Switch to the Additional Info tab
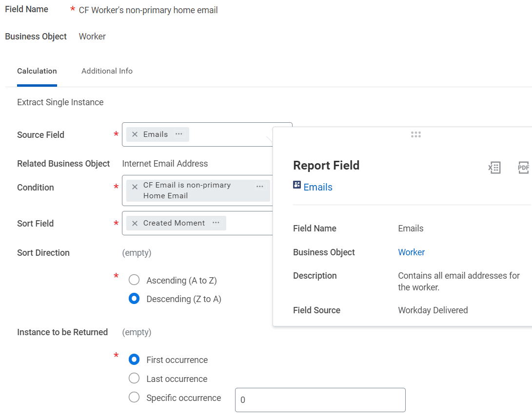The width and height of the screenshot is (532, 418). pos(107,71)
